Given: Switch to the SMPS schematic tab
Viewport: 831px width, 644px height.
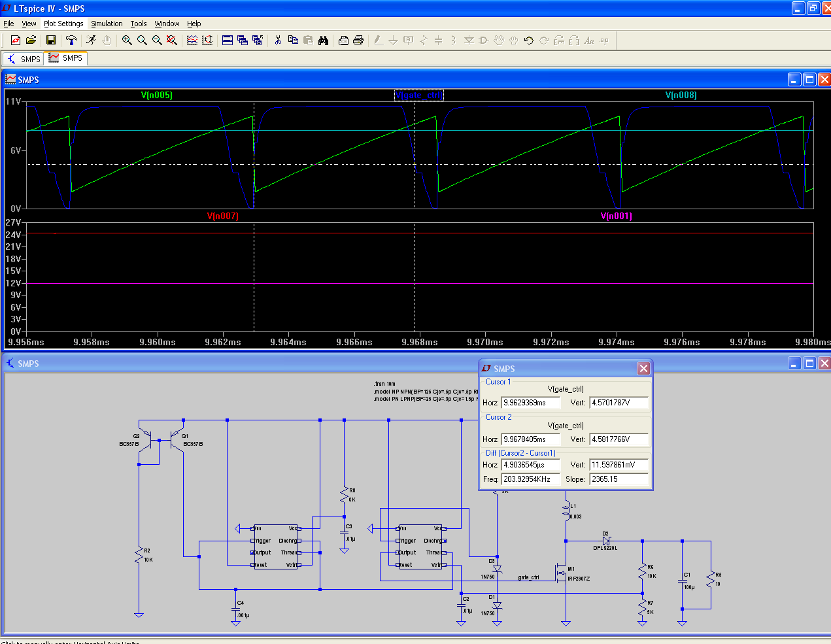Looking at the screenshot, I should (x=24, y=59).
